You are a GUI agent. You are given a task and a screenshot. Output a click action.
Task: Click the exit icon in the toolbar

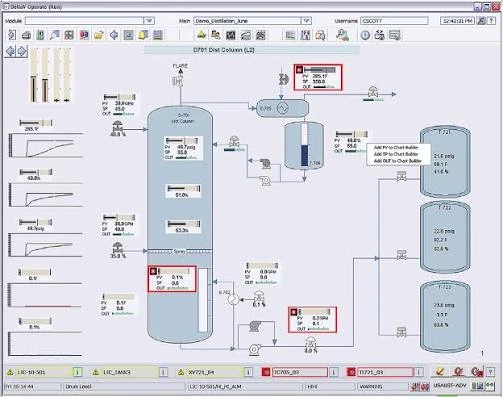coord(11,35)
